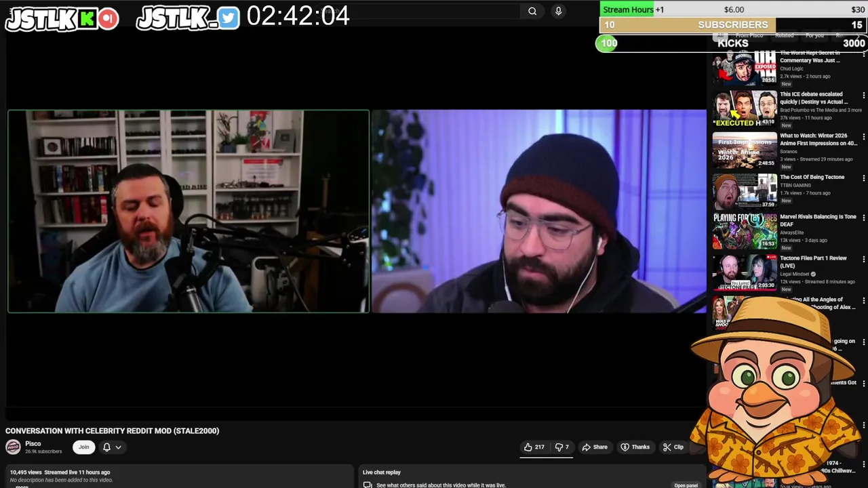This screenshot has height=488, width=868.
Task: Open options menu for Tectone Files Part 1 Review
Action: click(x=863, y=260)
